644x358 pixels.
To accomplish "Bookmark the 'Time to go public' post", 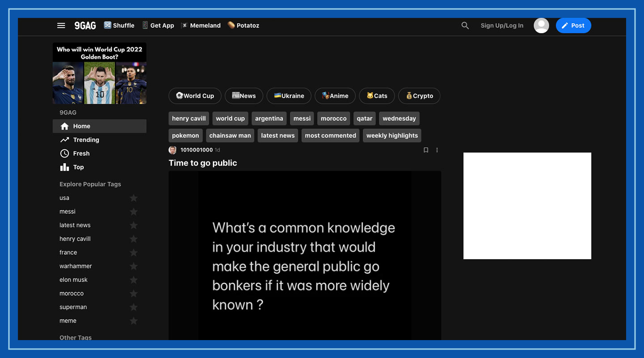I will (x=426, y=150).
